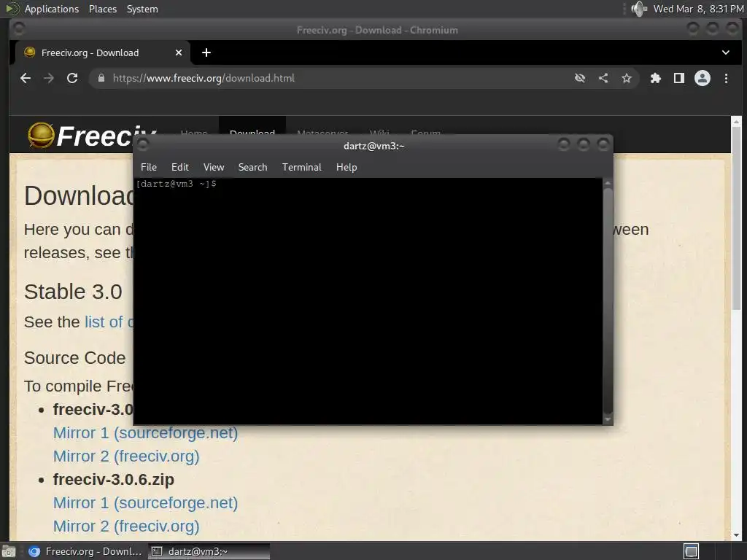Open the profile avatar menu
This screenshot has width=747, height=560.
coord(703,78)
